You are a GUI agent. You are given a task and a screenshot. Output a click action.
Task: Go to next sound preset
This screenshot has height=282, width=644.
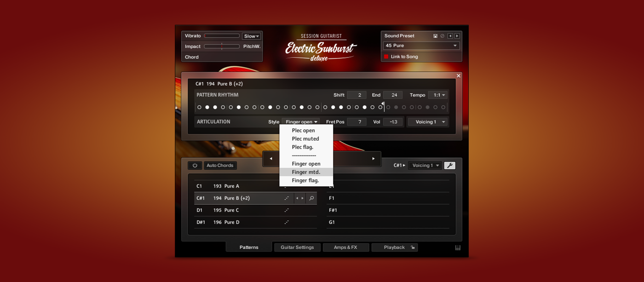457,36
